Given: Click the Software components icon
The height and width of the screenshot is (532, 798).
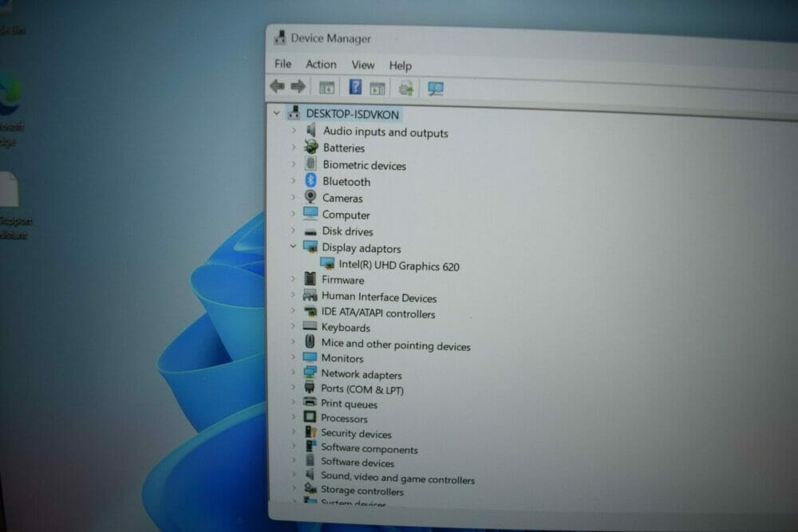Looking at the screenshot, I should [x=310, y=446].
